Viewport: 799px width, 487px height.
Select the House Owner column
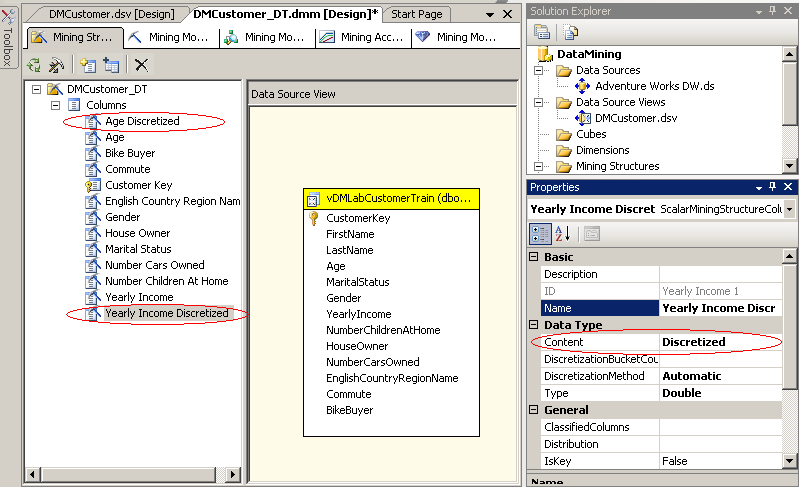[x=138, y=233]
